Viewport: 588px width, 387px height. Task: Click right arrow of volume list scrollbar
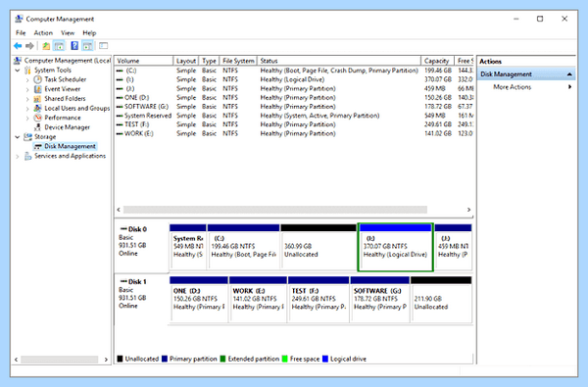pyautogui.click(x=468, y=210)
